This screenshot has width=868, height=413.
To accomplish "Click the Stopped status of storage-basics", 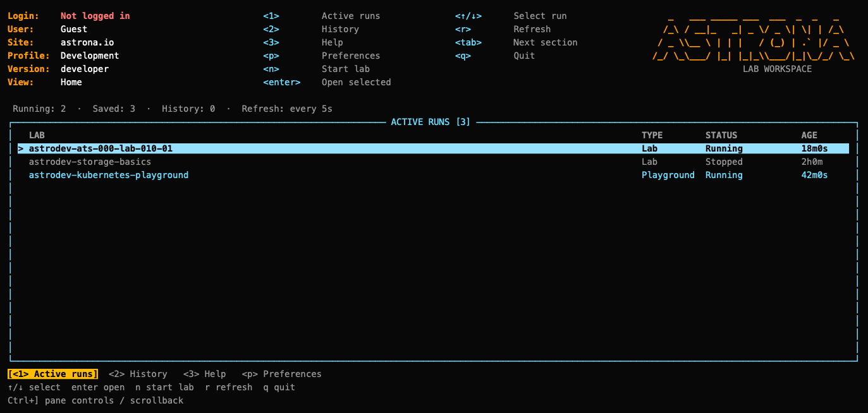I will (x=724, y=162).
